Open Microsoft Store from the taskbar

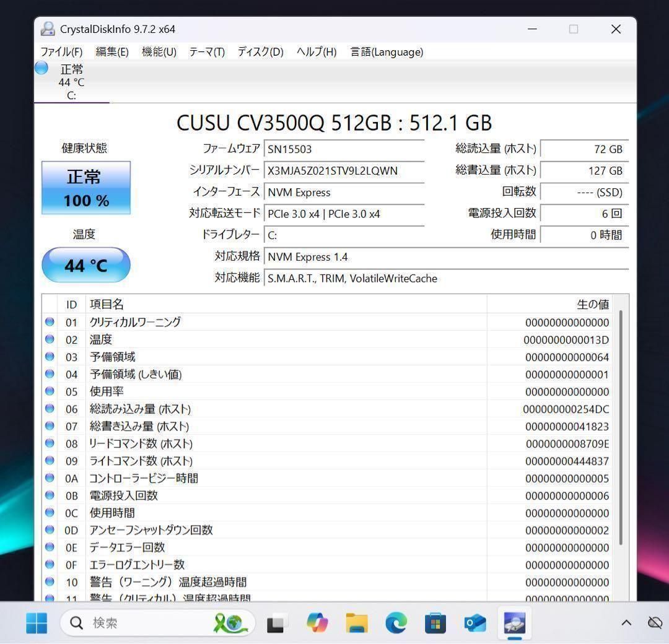point(435,623)
